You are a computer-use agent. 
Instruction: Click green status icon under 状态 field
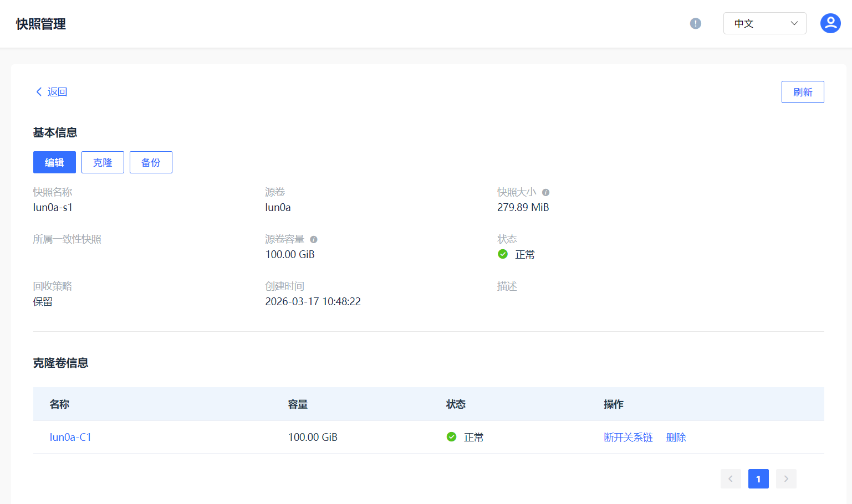503,254
